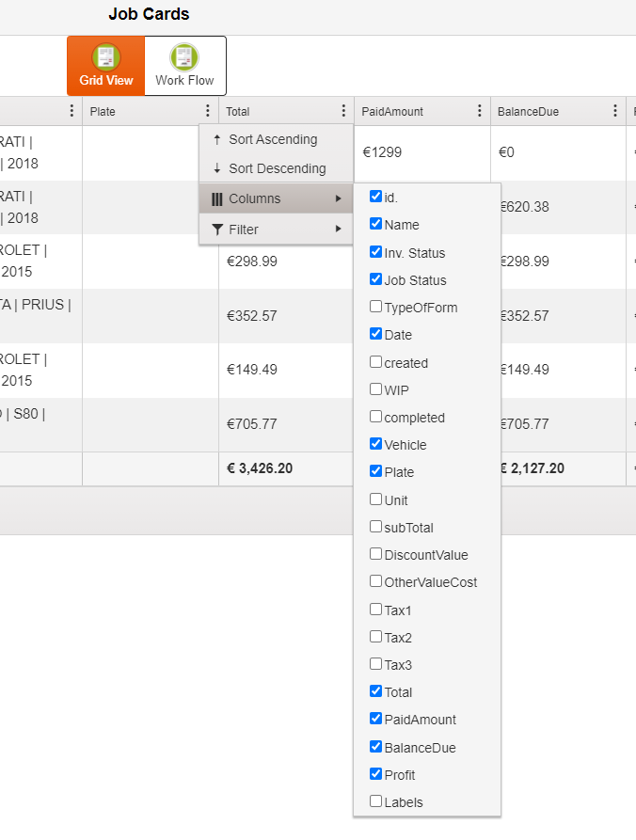Click Total column three-dot menu icon
This screenshot has height=840, width=636.
click(x=344, y=111)
